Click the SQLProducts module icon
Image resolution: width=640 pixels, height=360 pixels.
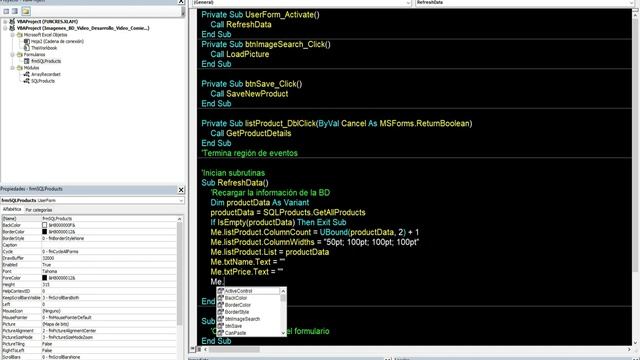(x=27, y=81)
